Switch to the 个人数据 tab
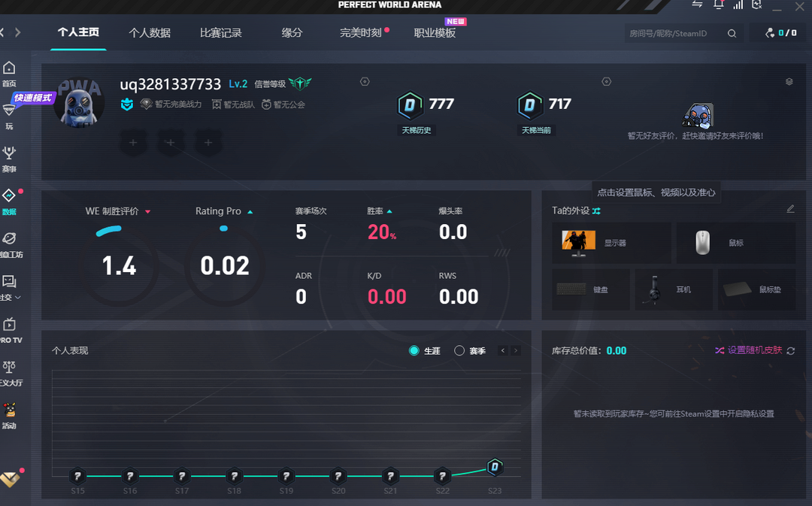812x506 pixels. (150, 32)
